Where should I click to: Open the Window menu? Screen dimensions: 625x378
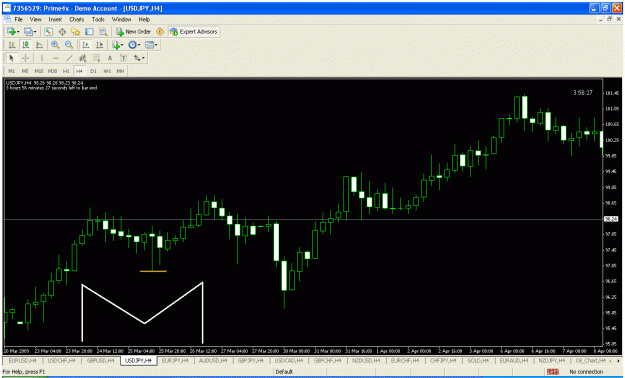(x=122, y=19)
